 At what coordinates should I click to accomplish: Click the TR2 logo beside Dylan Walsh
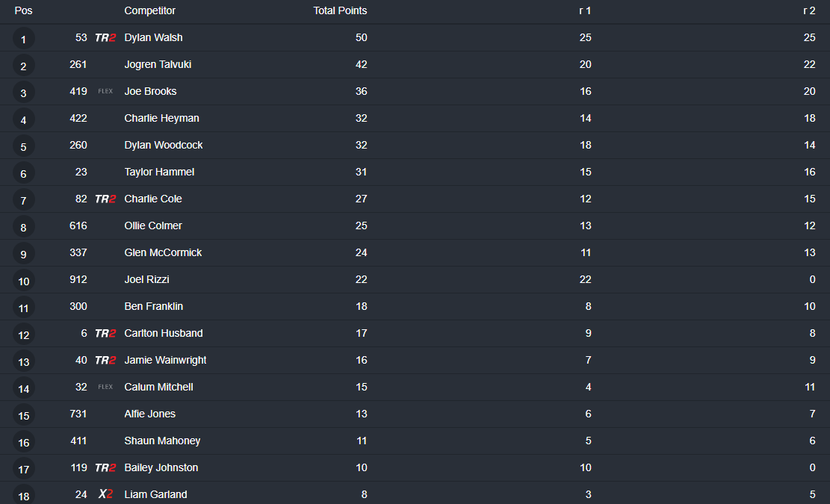105,37
